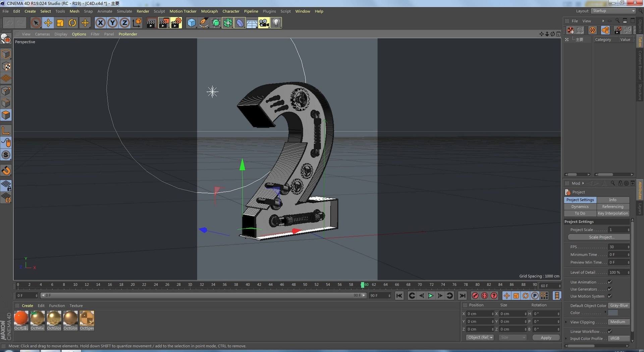Open Input Color Profile sRGB dropdown
Image resolution: width=644 pixels, height=352 pixels.
(x=619, y=338)
